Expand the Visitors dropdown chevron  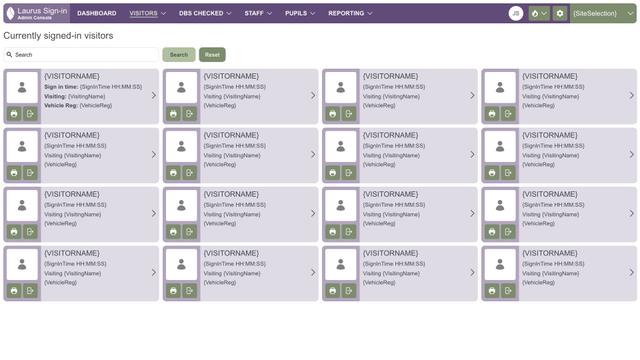(164, 13)
